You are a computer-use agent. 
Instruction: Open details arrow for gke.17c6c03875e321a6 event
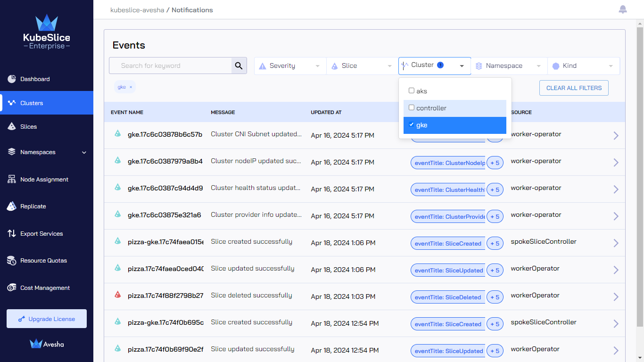click(616, 216)
